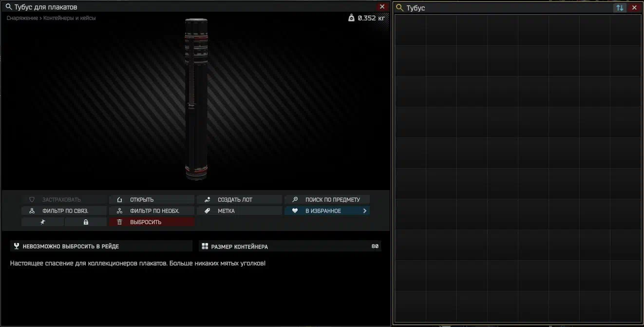The width and height of the screenshot is (644, 327).
Task: Click magnifier icon in Тубус для плакатов title
Action: click(8, 7)
